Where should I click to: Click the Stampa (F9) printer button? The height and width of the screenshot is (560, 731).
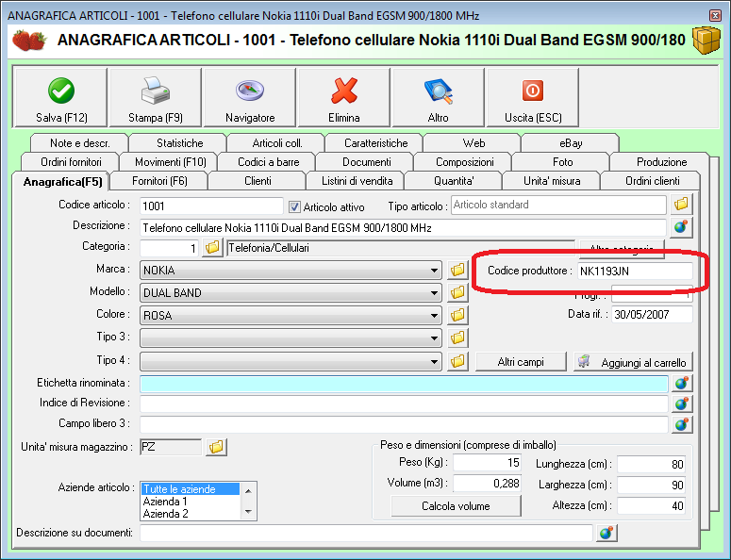point(156,97)
